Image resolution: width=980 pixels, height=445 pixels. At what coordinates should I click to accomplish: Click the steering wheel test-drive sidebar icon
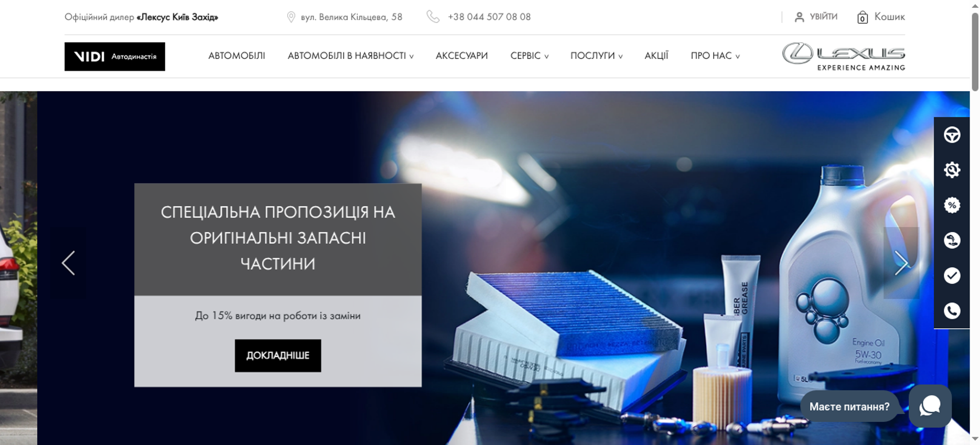click(x=952, y=135)
